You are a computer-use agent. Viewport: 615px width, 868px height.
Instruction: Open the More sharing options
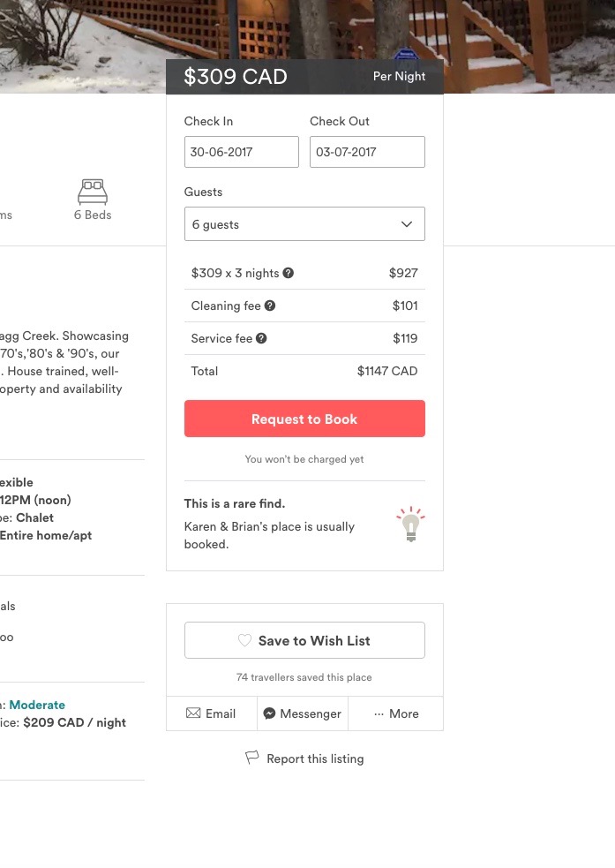click(396, 713)
